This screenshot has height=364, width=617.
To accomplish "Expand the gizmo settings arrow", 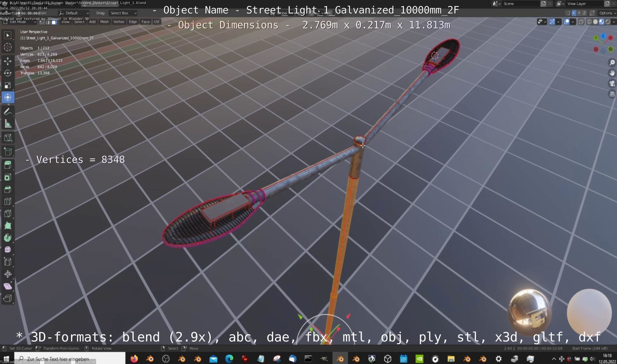I will pyautogui.click(x=558, y=22).
